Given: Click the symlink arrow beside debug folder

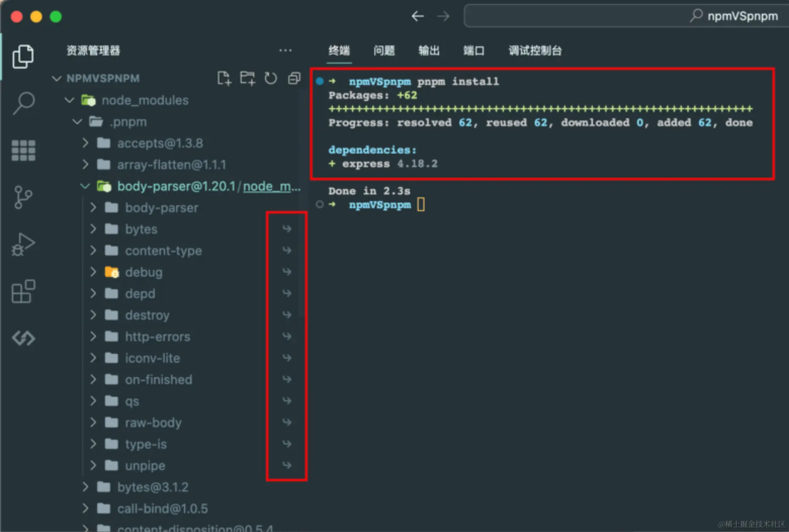Looking at the screenshot, I should click(x=287, y=272).
